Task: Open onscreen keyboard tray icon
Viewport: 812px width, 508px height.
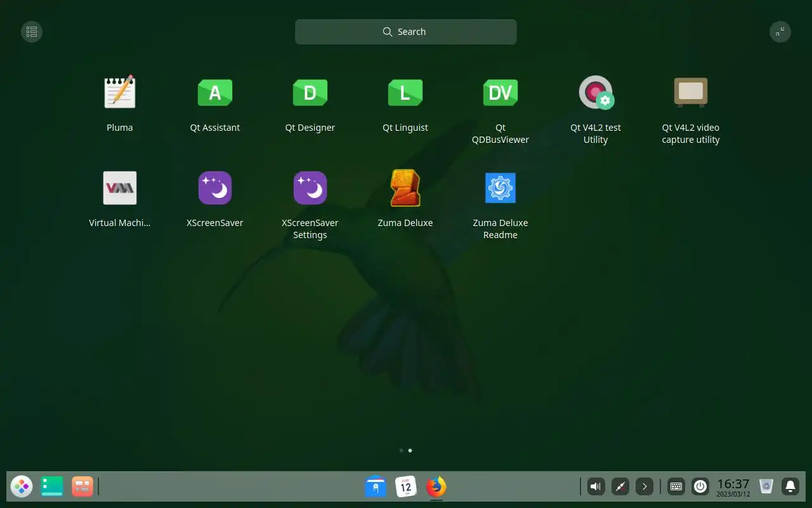Action: pos(676,487)
